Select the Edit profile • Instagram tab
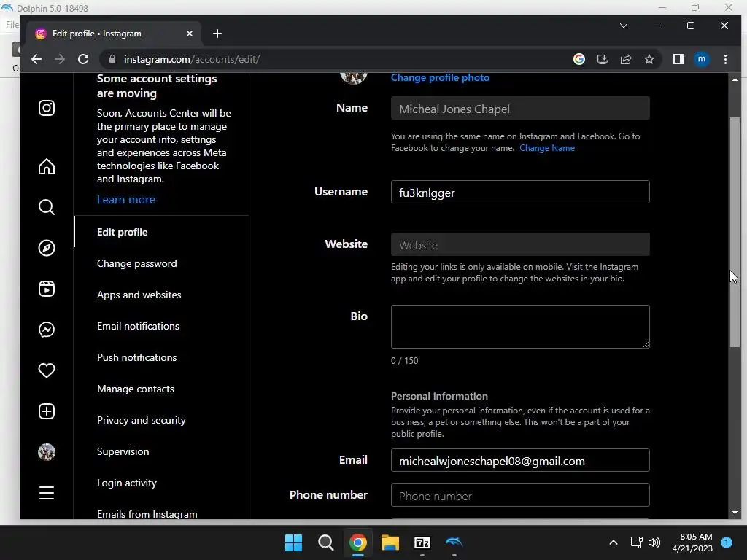 tap(115, 34)
